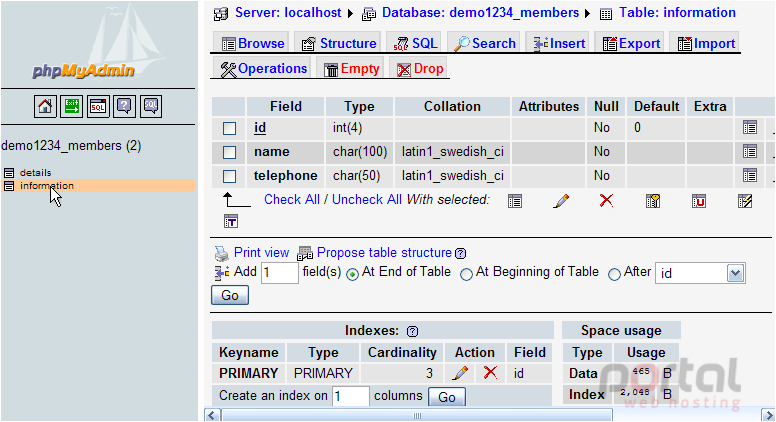Select the information table in sidebar
The height and width of the screenshot is (422, 776).
(47, 186)
